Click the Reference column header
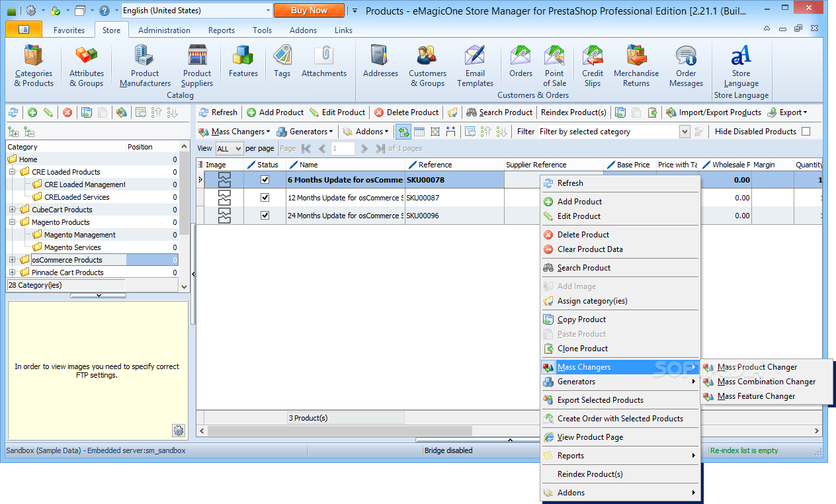Screen dimensions: 836x504 pos(455,165)
